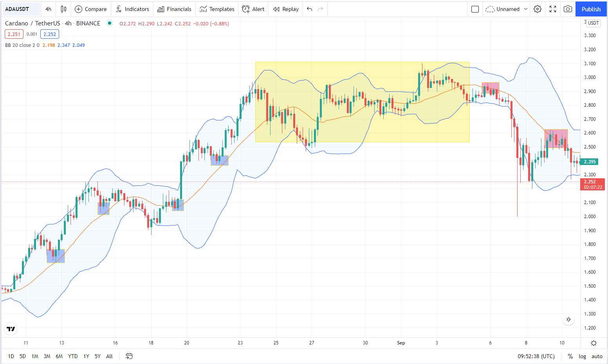Open the Unnamed layout dropdown
This screenshot has height=364, width=608.
506,9
